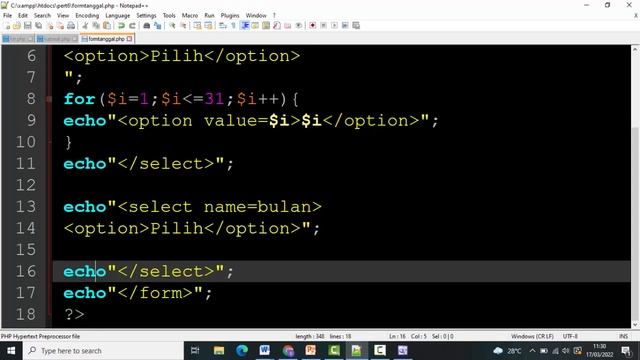Cut selection with the scissors icon
The height and width of the screenshot is (360, 640).
[85, 25]
